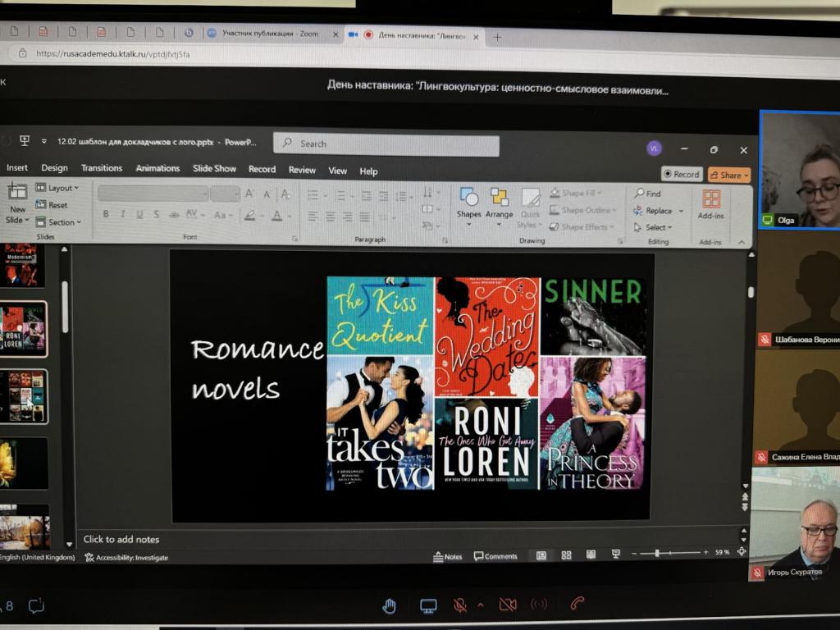840x630 pixels.
Task: Hang up the call with the red phone icon
Action: pos(577,604)
